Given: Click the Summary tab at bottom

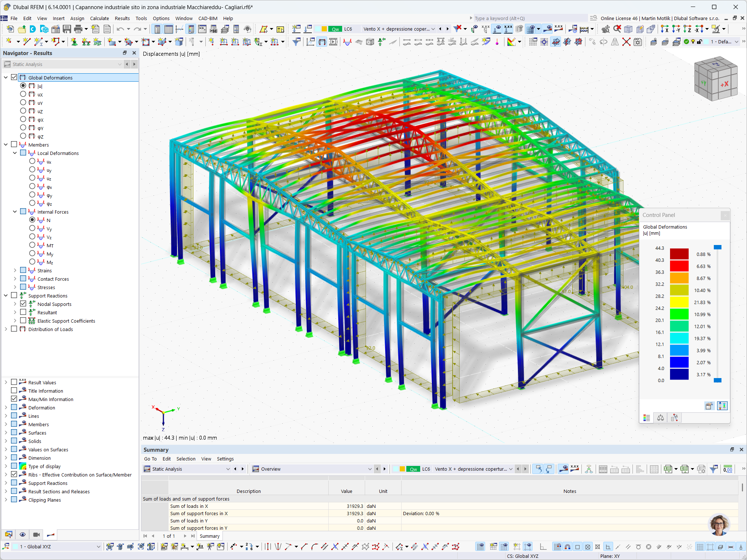Looking at the screenshot, I should tap(210, 536).
